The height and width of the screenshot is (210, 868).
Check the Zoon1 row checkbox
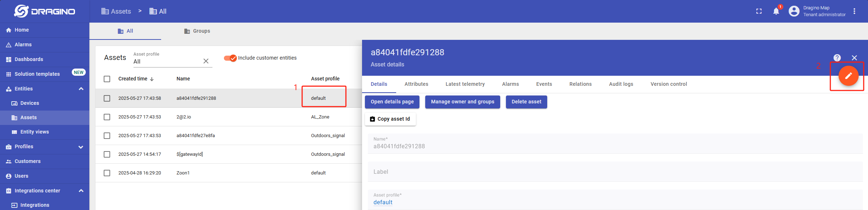[107, 173]
